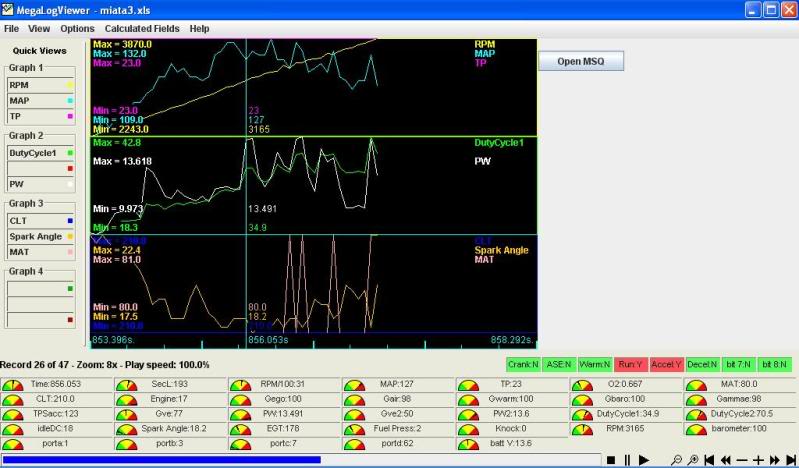Click the gauge icon beside idleDC:18
The width and height of the screenshot is (799, 468).
coord(13,430)
